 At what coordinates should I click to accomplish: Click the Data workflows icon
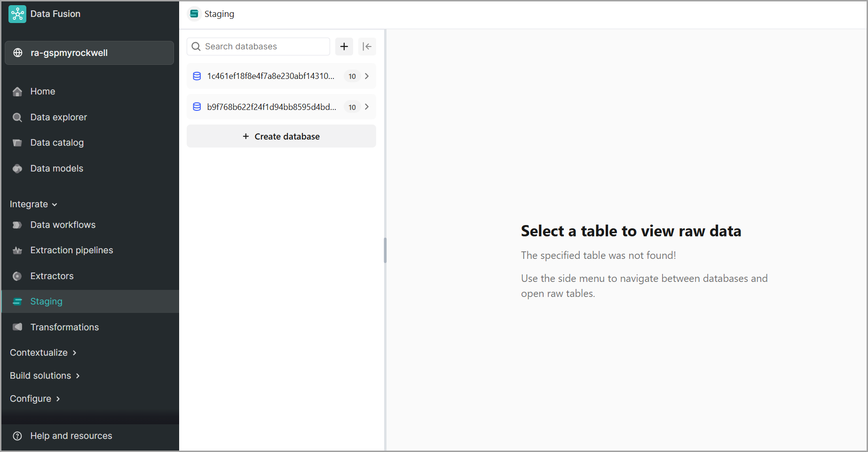pos(17,225)
